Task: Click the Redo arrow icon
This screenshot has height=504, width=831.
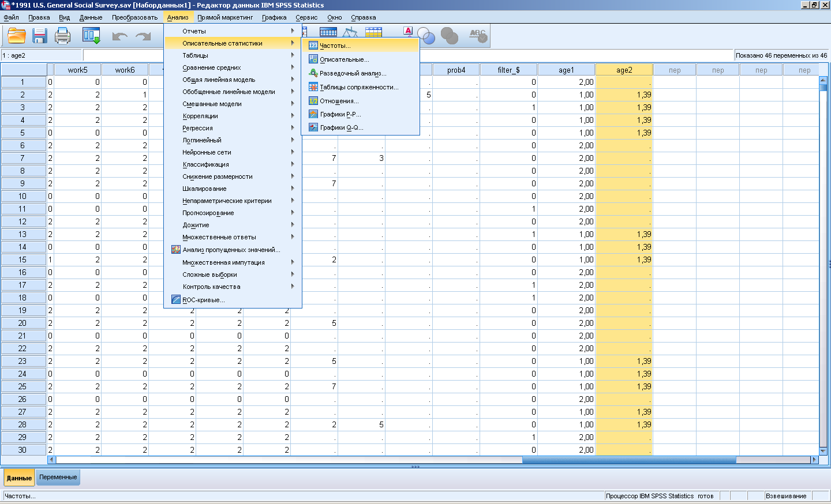Action: [143, 36]
